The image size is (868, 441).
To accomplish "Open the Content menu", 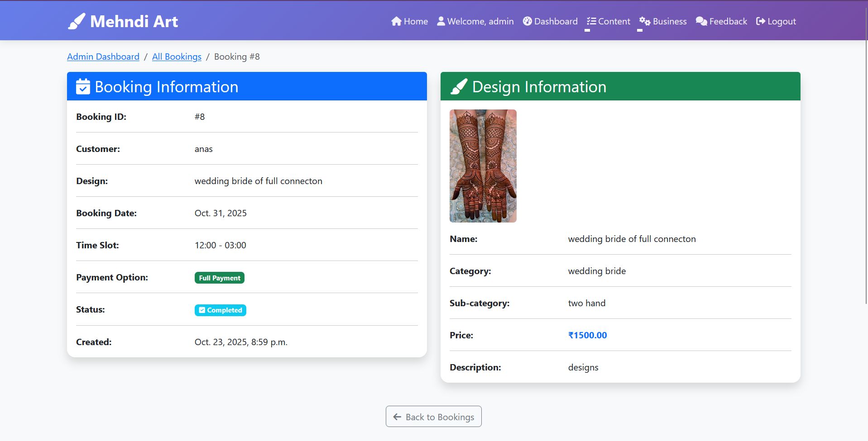I will coord(609,21).
